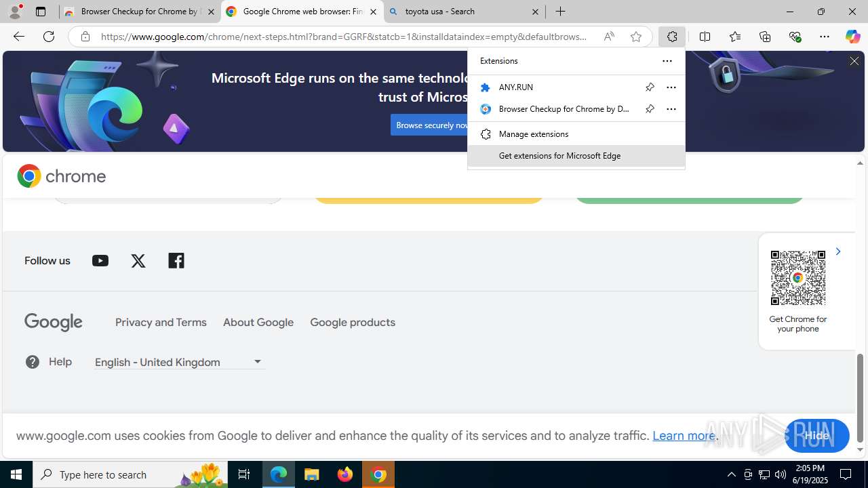Pin Browser Checkup extension to toolbar

[649, 108]
